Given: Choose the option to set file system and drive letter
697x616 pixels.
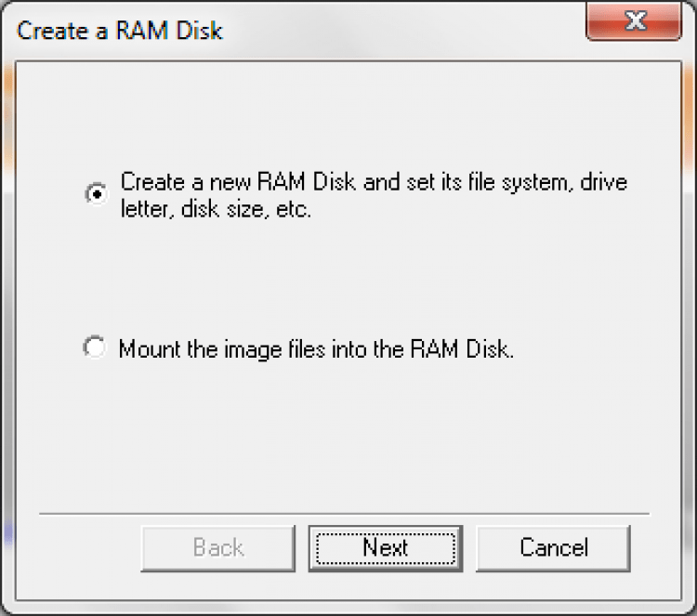Looking at the screenshot, I should pyautogui.click(x=95, y=194).
